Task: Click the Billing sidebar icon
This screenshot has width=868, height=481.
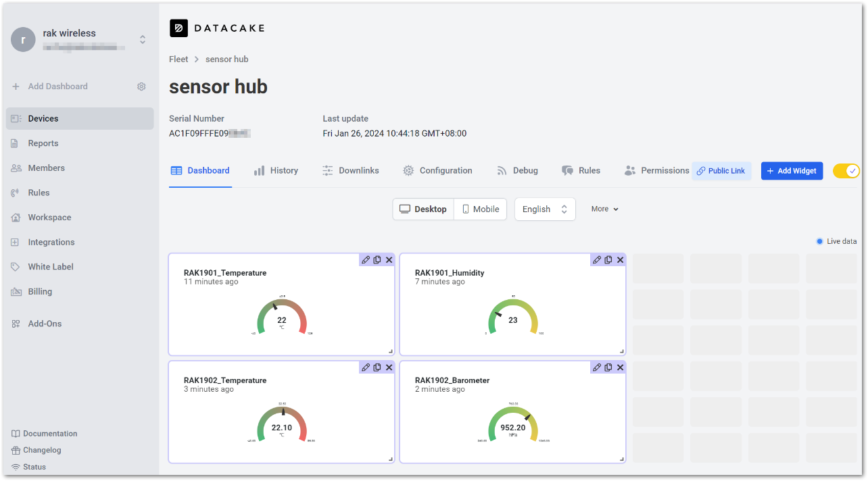Action: [x=16, y=292]
